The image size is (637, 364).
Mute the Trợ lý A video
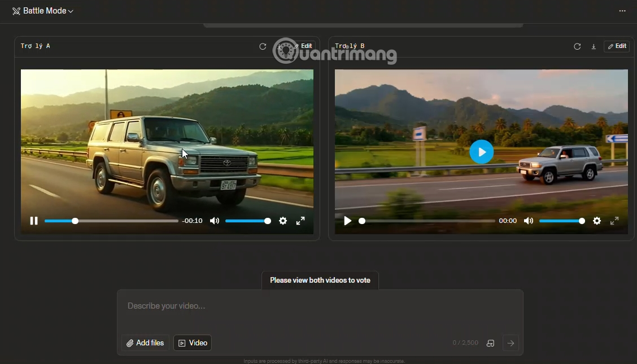click(x=215, y=221)
